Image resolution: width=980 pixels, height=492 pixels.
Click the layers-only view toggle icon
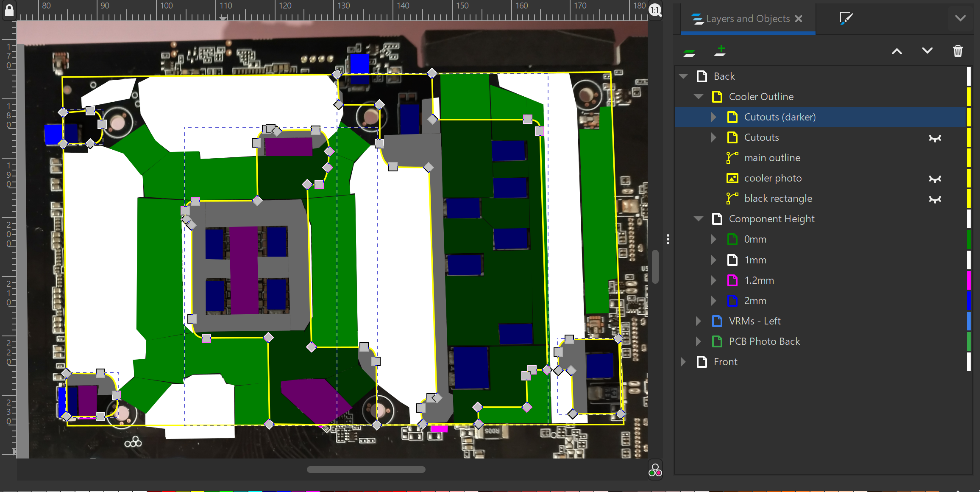point(689,52)
